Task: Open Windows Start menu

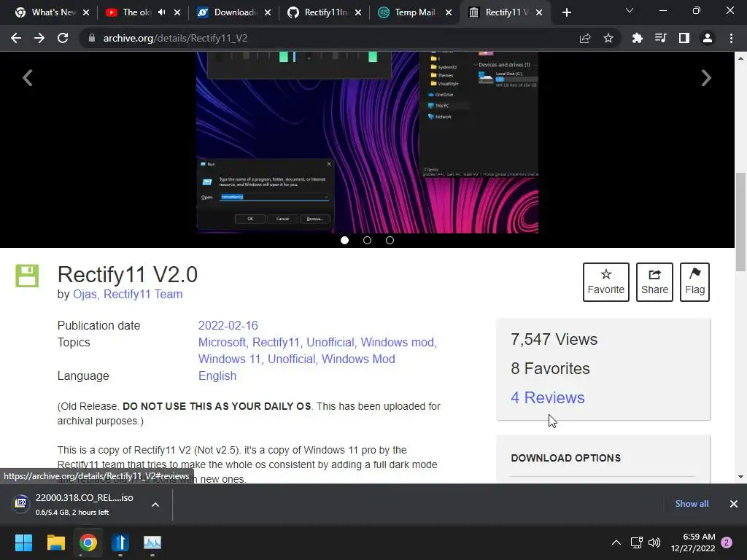Action: point(23,542)
